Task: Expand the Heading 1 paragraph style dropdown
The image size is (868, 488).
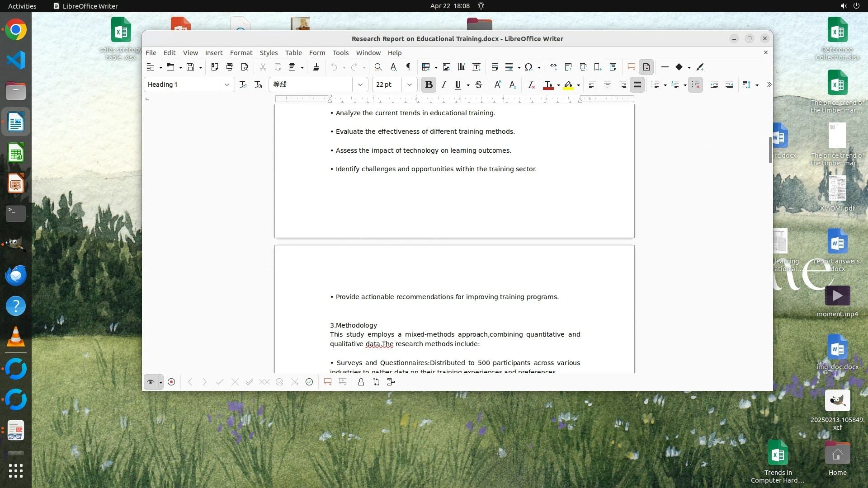Action: point(226,84)
